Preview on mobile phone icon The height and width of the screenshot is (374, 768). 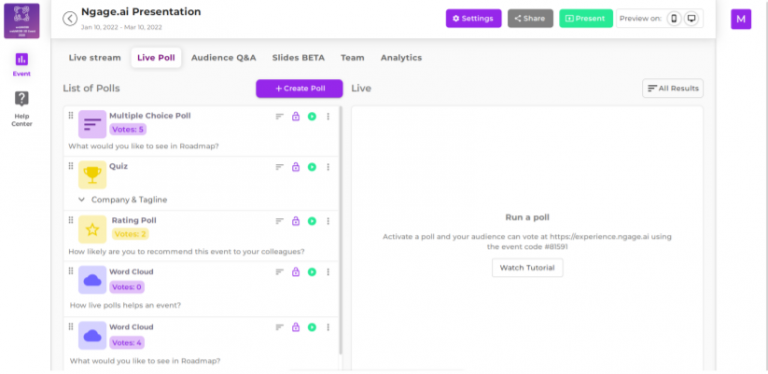674,19
